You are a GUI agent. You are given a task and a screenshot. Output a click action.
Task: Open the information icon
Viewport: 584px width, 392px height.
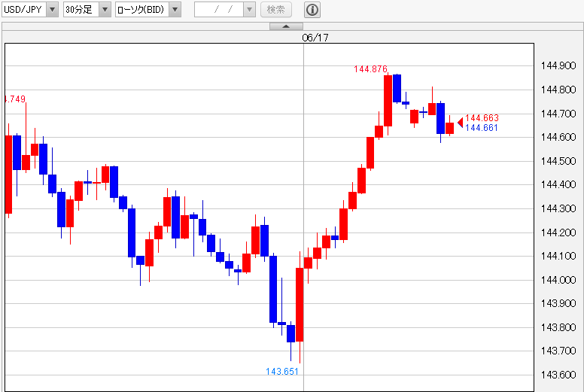click(312, 10)
